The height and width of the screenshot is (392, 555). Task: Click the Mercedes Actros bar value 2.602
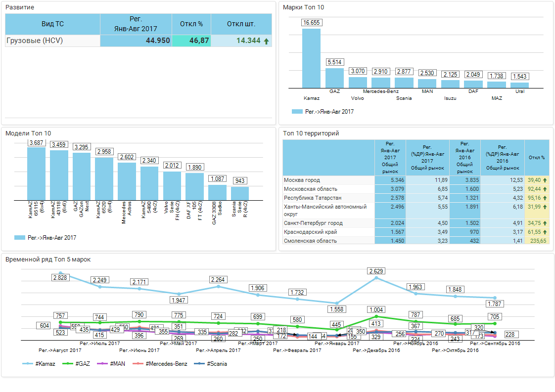click(x=127, y=157)
